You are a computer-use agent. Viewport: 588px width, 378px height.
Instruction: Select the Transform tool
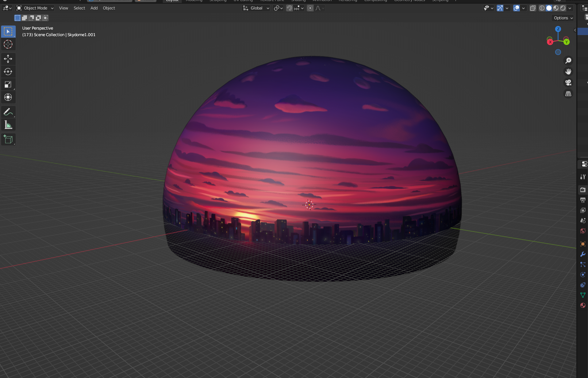click(8, 97)
